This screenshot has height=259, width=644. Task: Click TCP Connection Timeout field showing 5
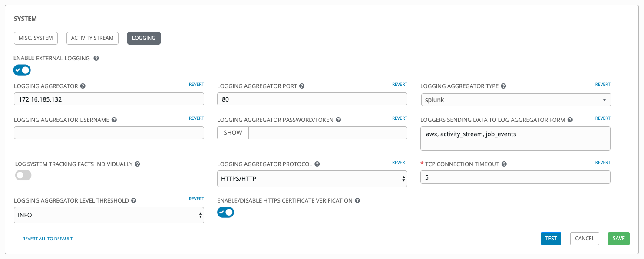click(x=515, y=177)
